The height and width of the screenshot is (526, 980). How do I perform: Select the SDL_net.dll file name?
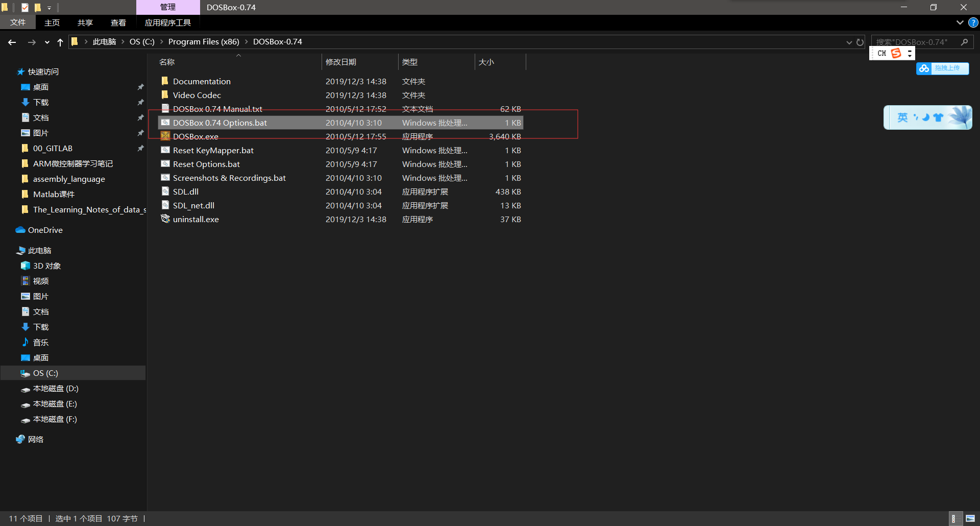(x=193, y=205)
